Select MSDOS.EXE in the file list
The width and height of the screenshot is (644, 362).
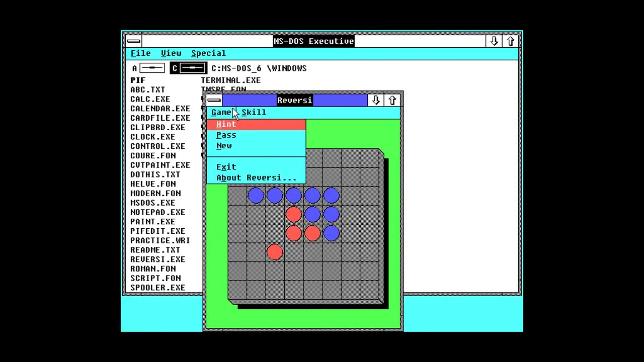[x=153, y=203]
